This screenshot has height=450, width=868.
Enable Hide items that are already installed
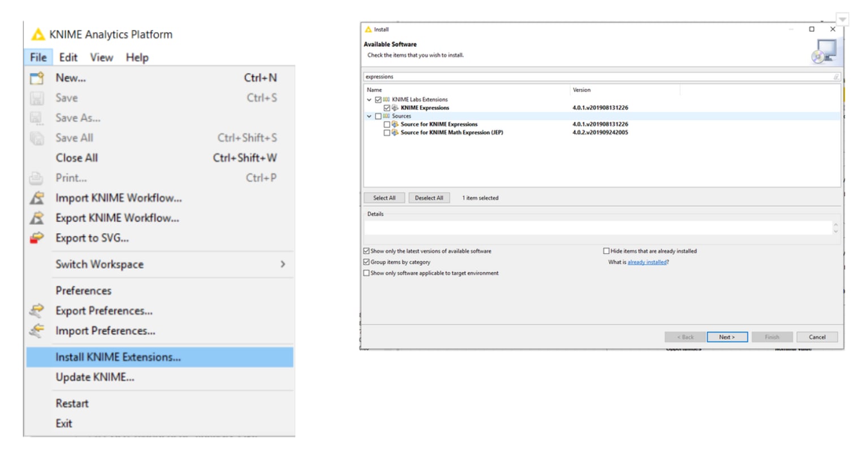tap(606, 251)
